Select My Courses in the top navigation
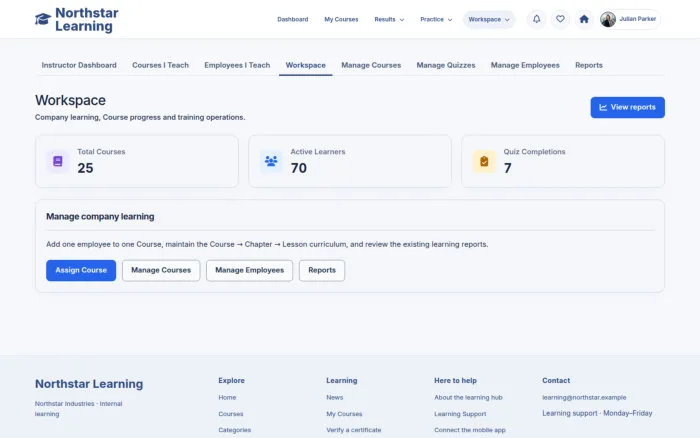Screen dimensions: 700x438 pos(341,20)
